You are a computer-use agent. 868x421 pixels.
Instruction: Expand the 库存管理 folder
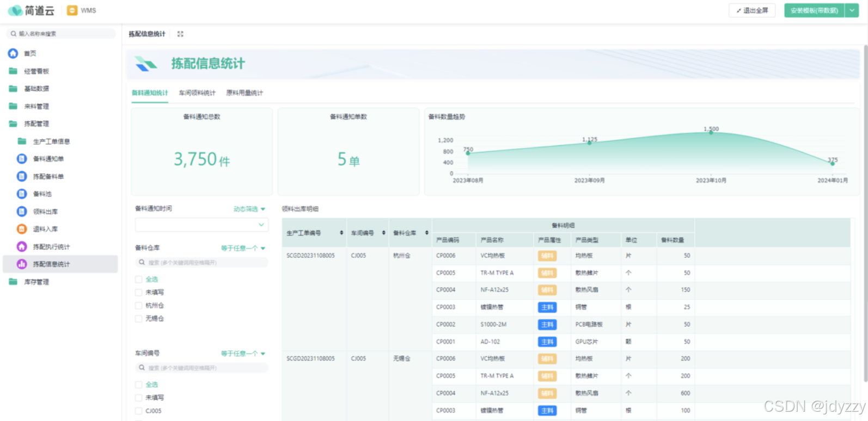pos(13,282)
